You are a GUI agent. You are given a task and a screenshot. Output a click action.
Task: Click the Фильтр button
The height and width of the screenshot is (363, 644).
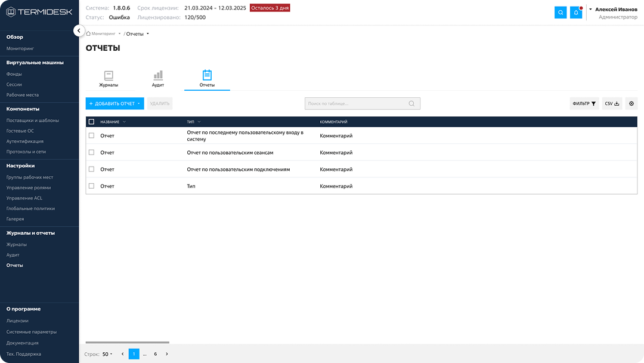click(584, 104)
